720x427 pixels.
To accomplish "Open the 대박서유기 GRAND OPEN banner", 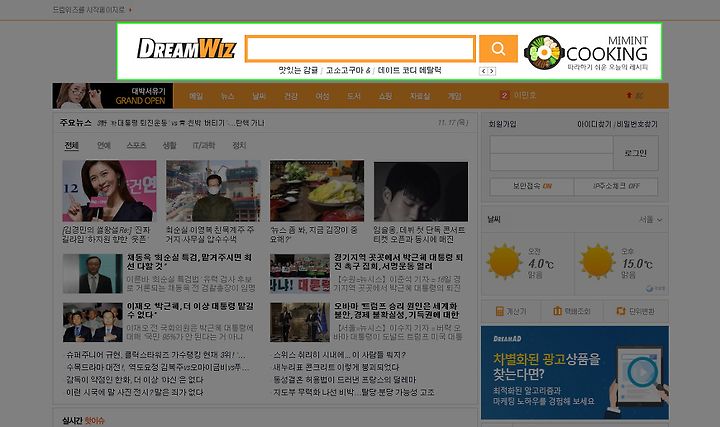I will (x=112, y=96).
